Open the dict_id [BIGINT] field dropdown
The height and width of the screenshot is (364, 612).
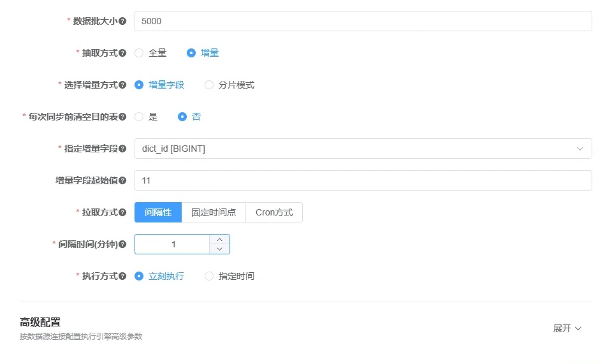click(363, 149)
